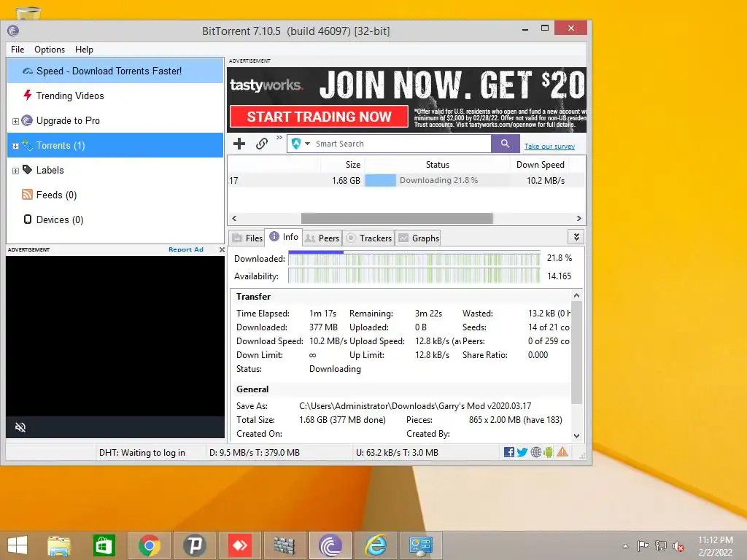Open the Options menu
Screen dimensions: 747x560
(50, 50)
